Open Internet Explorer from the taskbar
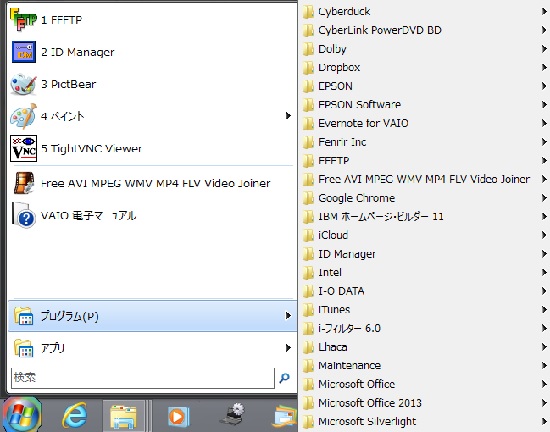This screenshot has height=432, width=550. click(74, 416)
